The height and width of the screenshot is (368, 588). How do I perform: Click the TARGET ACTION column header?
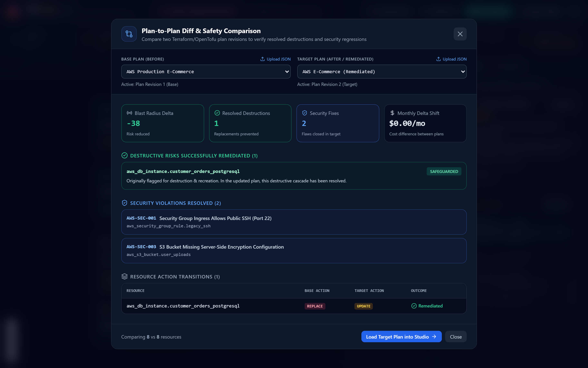click(x=369, y=291)
